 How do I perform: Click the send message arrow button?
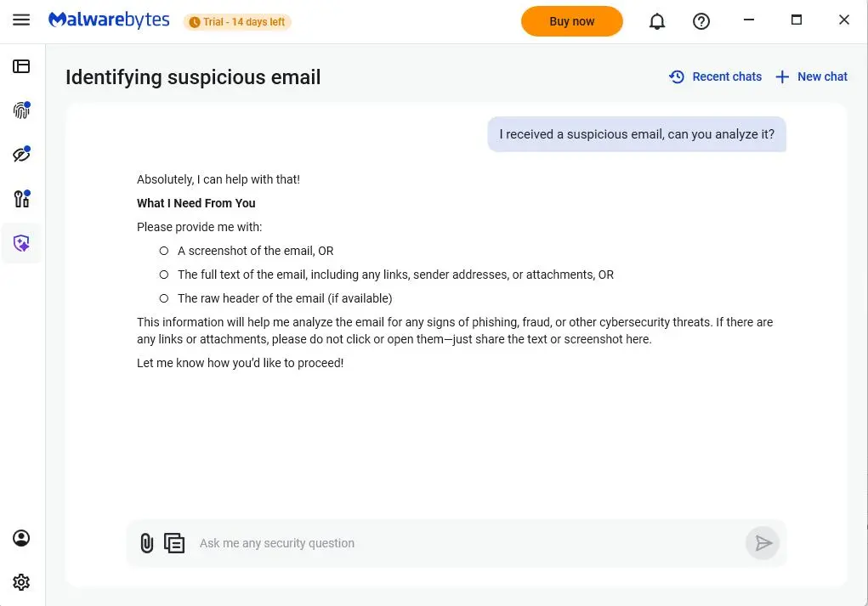coord(763,543)
